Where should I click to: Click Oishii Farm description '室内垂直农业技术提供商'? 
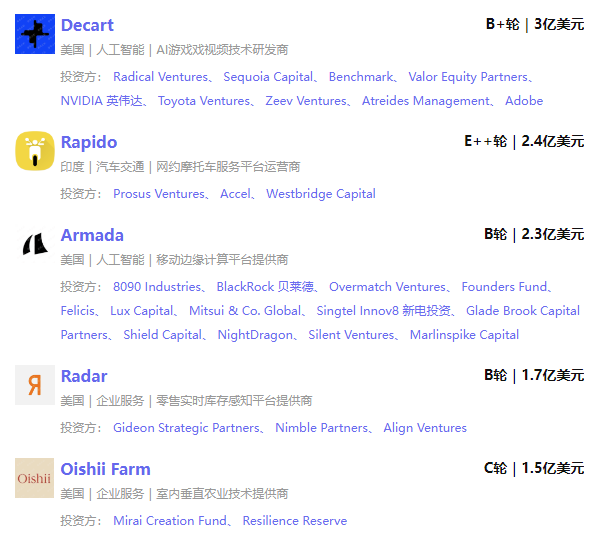tap(222, 494)
